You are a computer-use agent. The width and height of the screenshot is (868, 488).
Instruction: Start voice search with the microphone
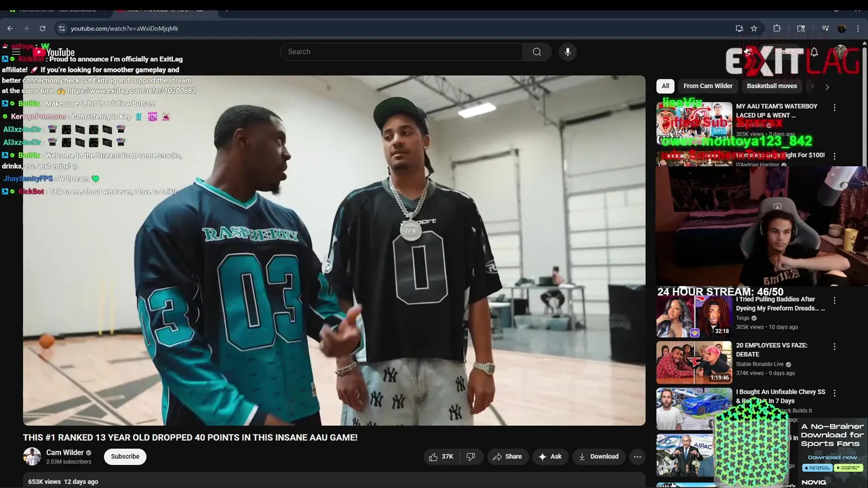pos(568,52)
